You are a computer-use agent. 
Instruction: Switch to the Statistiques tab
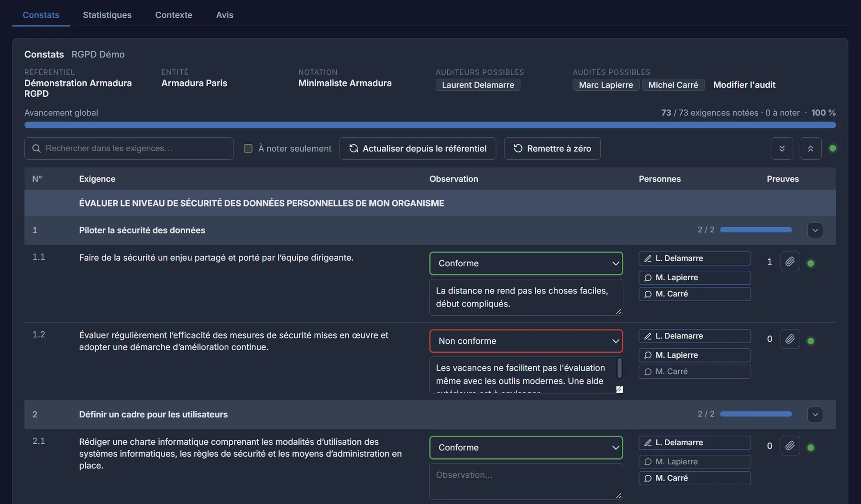pyautogui.click(x=107, y=15)
